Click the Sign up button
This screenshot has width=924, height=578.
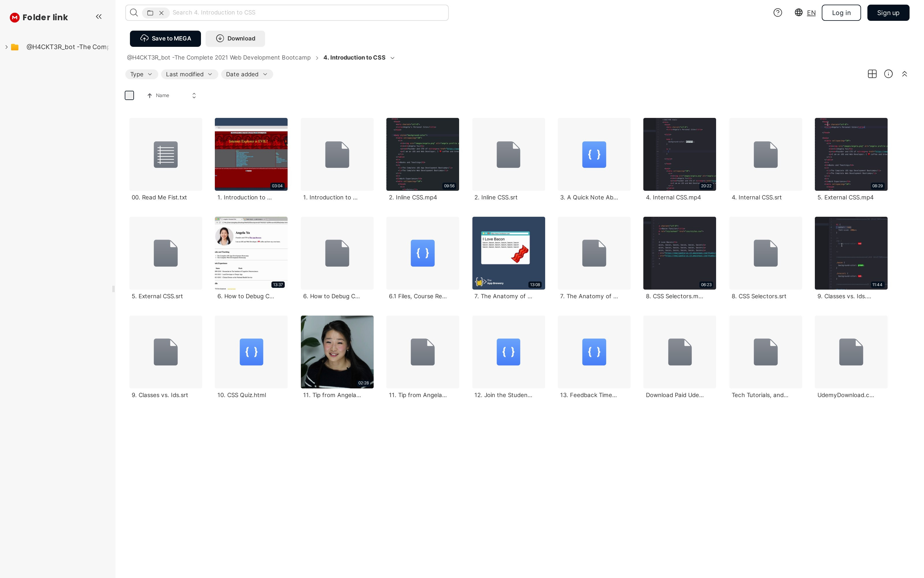[888, 13]
